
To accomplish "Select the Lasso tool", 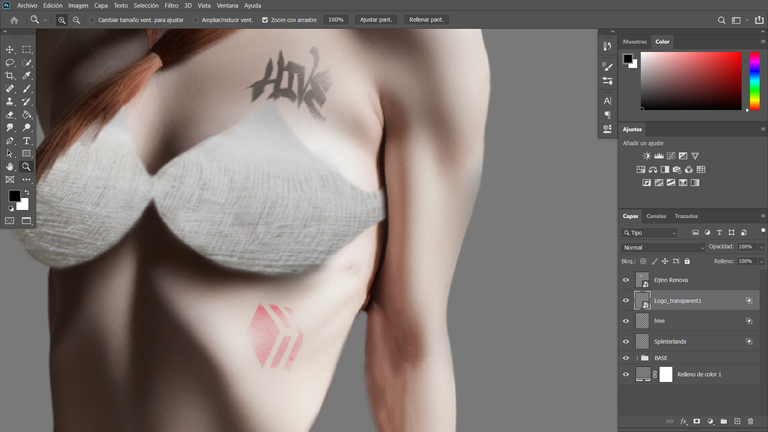I will click(10, 63).
